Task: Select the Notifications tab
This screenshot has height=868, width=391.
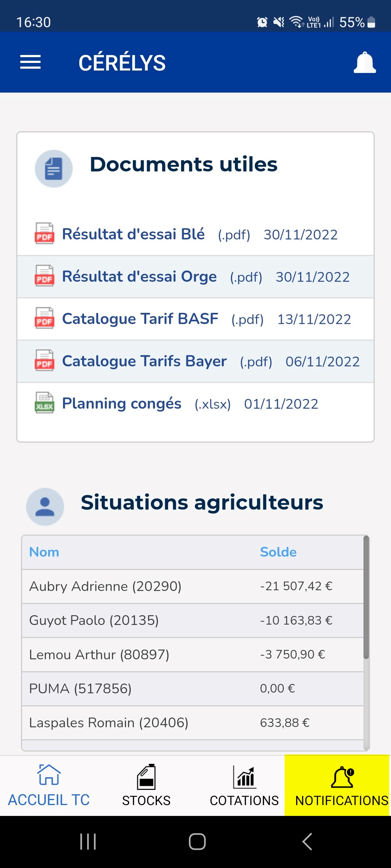Action: (x=341, y=785)
